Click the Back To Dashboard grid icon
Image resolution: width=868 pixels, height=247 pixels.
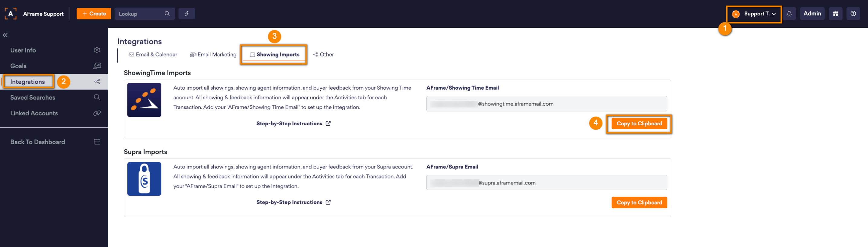97,142
